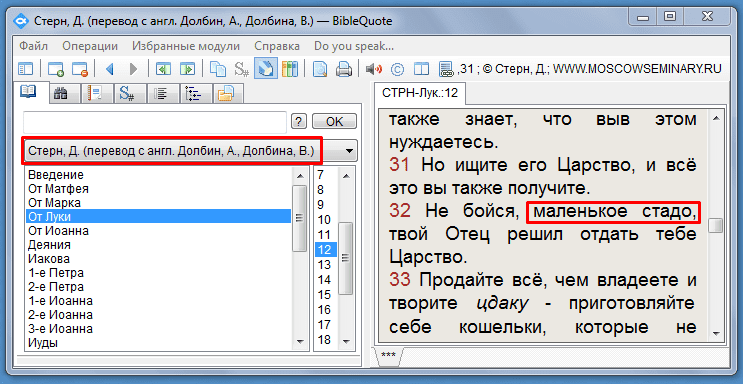This screenshot has height=384, width=743.
Task: Click the chapter list scrollbar thumb
Action: 346,258
